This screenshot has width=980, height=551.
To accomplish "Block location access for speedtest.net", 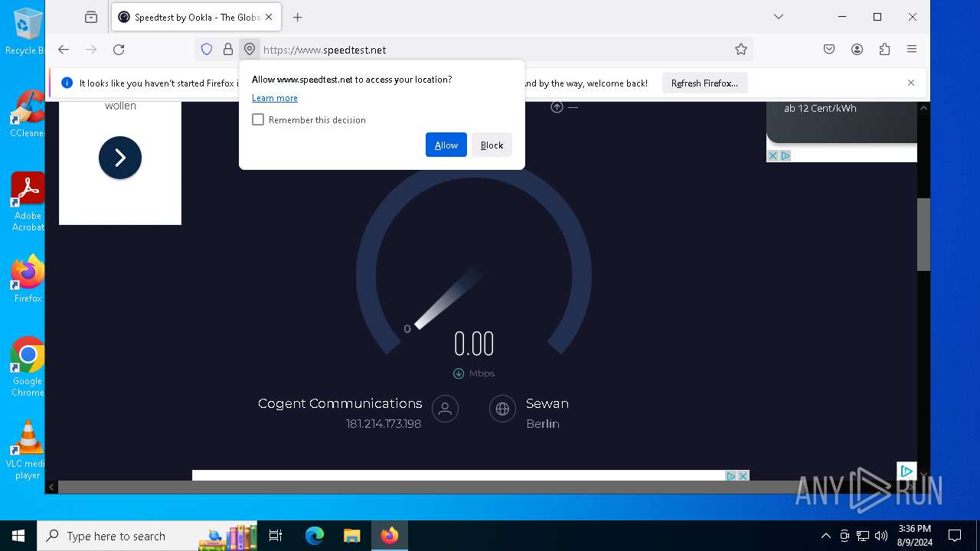I will tap(492, 145).
